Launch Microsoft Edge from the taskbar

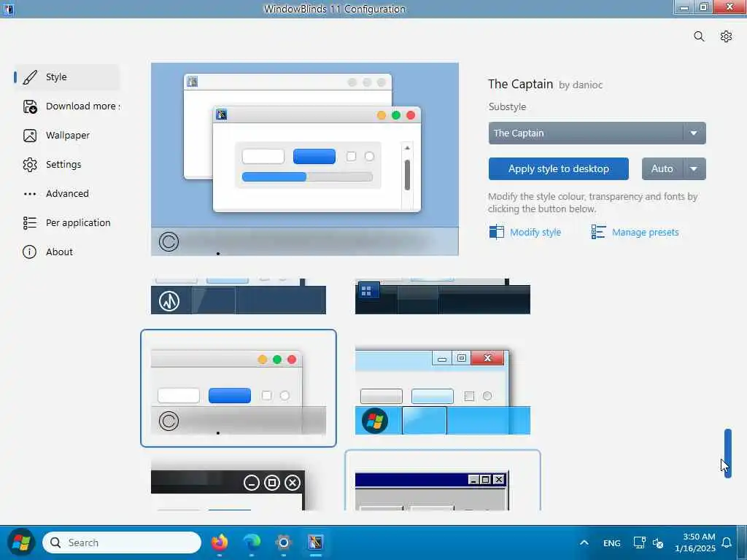pyautogui.click(x=252, y=542)
